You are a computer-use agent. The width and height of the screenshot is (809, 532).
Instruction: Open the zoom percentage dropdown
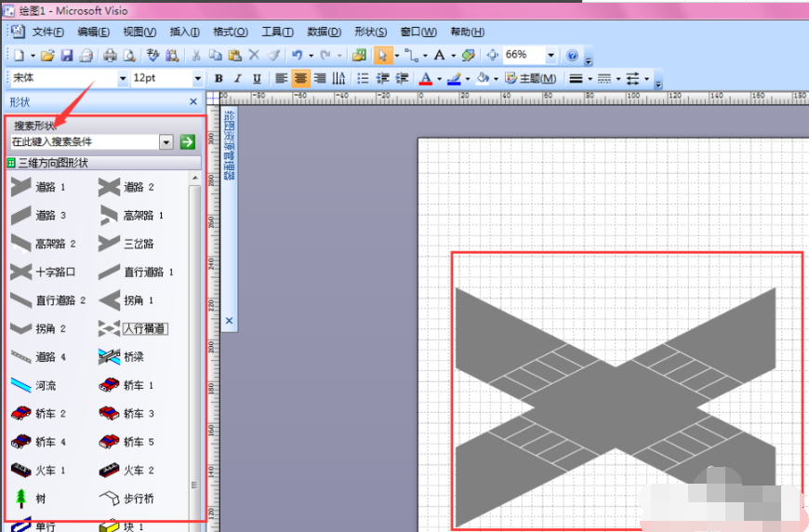coord(551,56)
